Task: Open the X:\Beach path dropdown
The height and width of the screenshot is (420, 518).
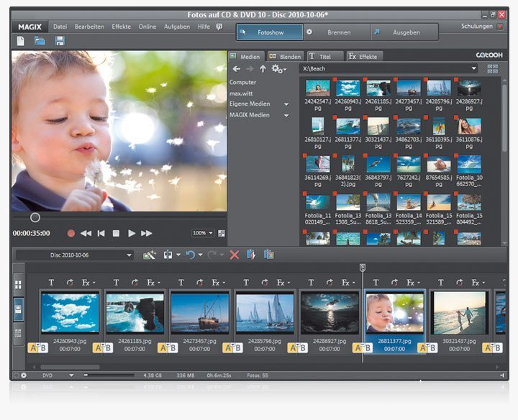Action: pos(473,68)
